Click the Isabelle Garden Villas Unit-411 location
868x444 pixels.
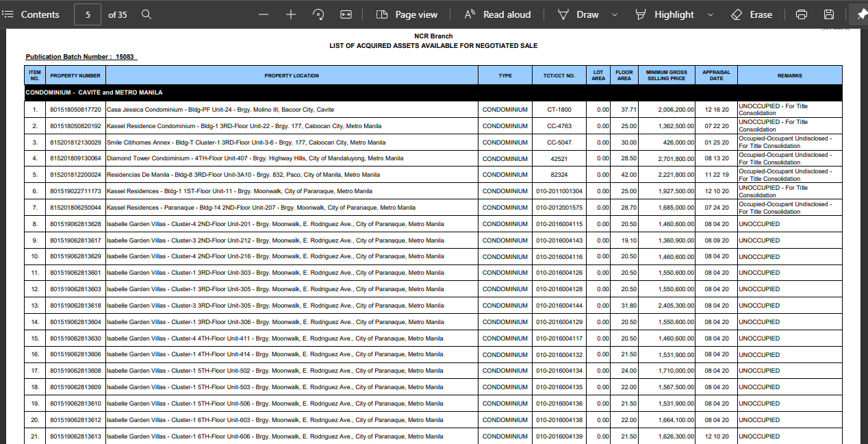point(275,338)
